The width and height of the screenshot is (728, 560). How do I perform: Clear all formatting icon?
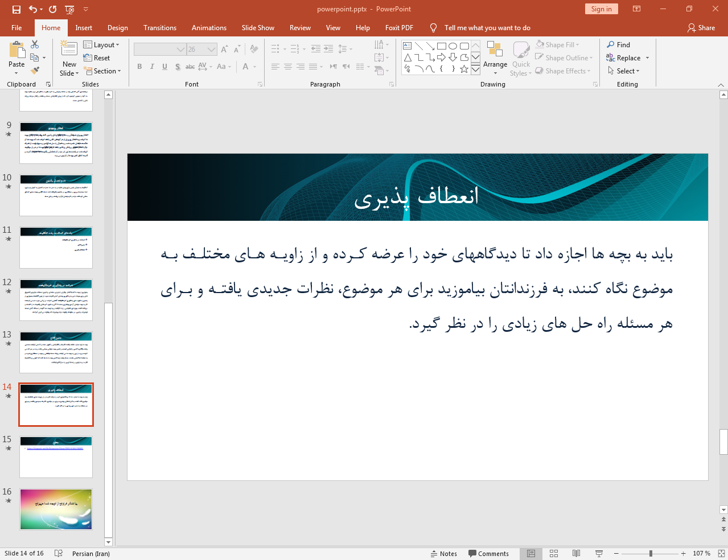pos(254,50)
